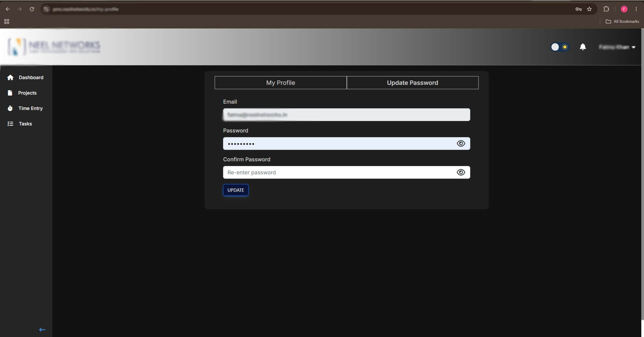Open the All Bookmarks folder
644x337 pixels.
tap(622, 21)
